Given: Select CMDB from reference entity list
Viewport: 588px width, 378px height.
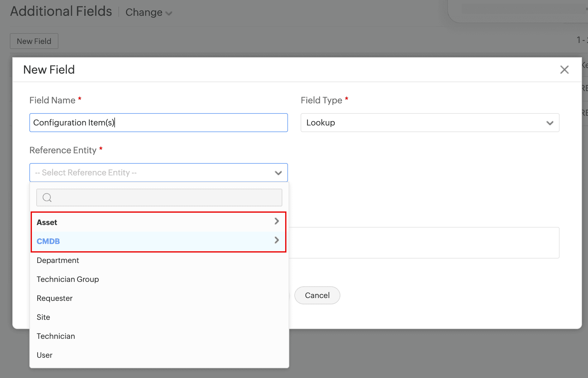Looking at the screenshot, I should pyautogui.click(x=48, y=241).
